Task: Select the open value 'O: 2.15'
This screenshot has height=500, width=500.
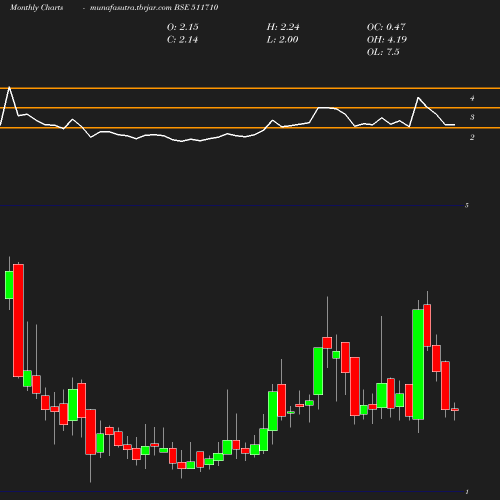Action: pos(183,27)
